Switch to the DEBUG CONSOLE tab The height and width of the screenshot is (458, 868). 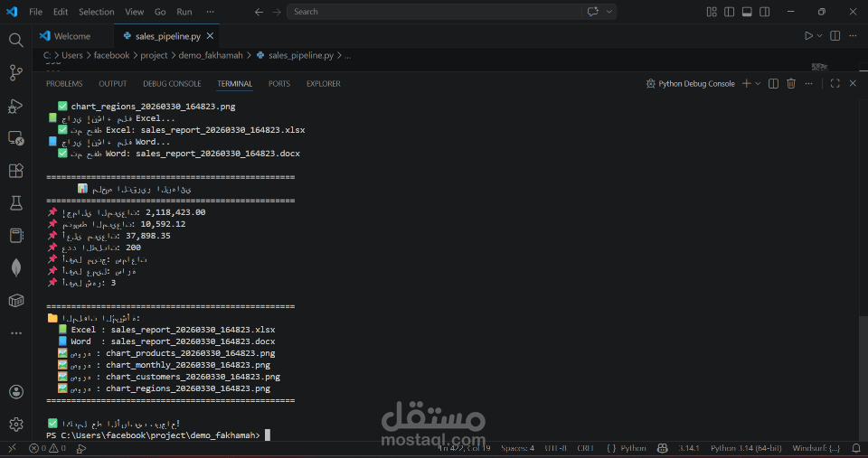click(x=172, y=83)
